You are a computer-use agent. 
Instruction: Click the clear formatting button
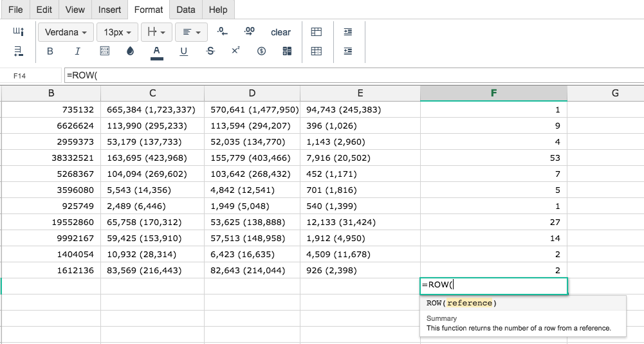(x=281, y=32)
